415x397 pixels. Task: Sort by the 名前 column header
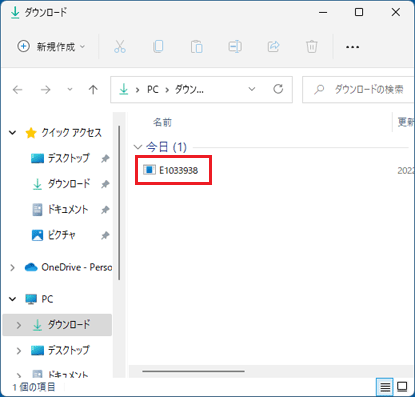pyautogui.click(x=162, y=122)
